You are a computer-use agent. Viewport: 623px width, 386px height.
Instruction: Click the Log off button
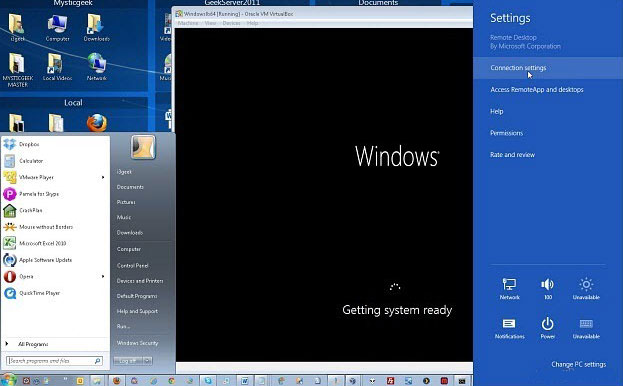click(128, 361)
